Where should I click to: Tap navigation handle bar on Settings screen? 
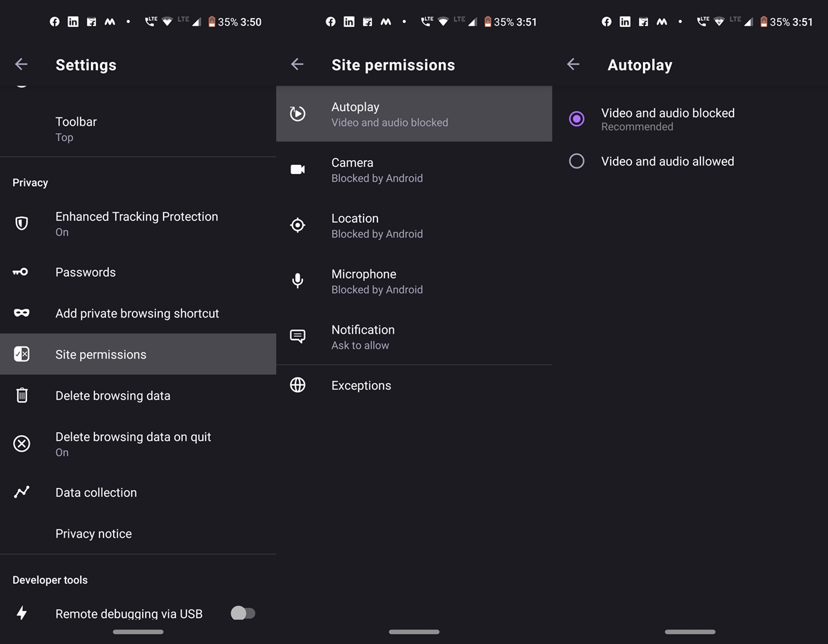138,632
